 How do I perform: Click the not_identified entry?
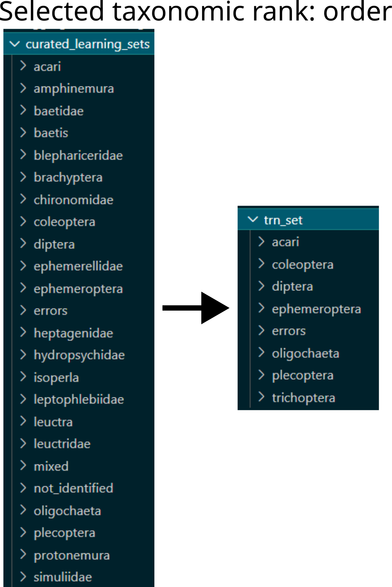coord(73,488)
